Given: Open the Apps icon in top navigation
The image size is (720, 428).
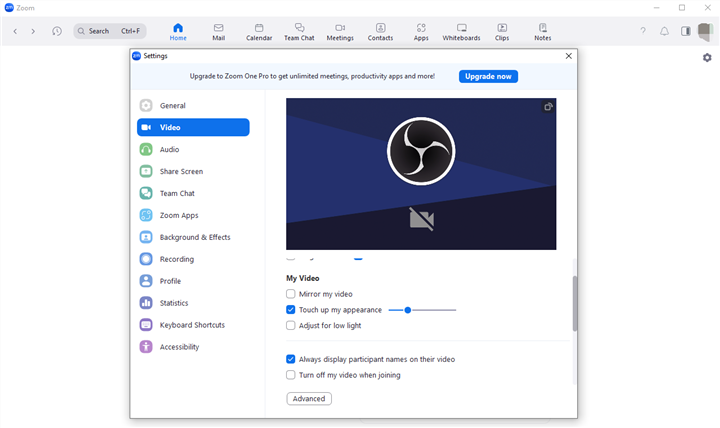Looking at the screenshot, I should coord(421,31).
